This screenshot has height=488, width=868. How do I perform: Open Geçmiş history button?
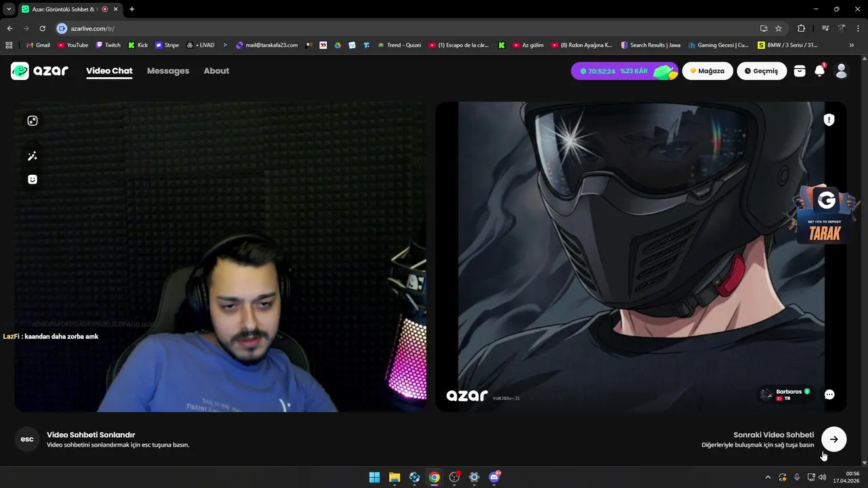[762, 71]
